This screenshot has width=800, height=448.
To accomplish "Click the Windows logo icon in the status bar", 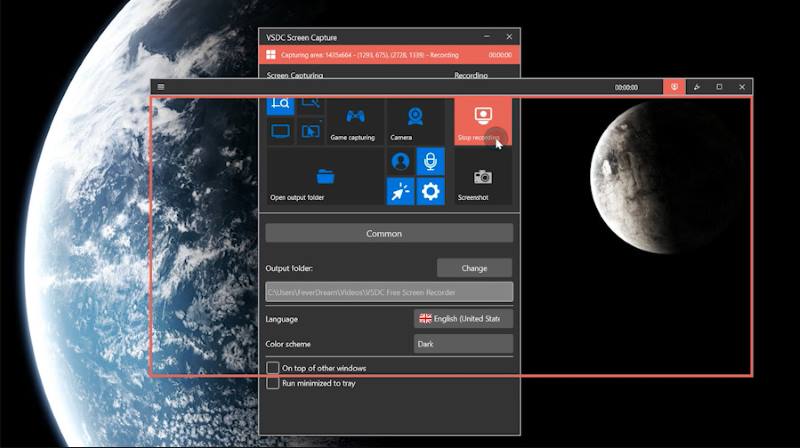I will coord(271,55).
